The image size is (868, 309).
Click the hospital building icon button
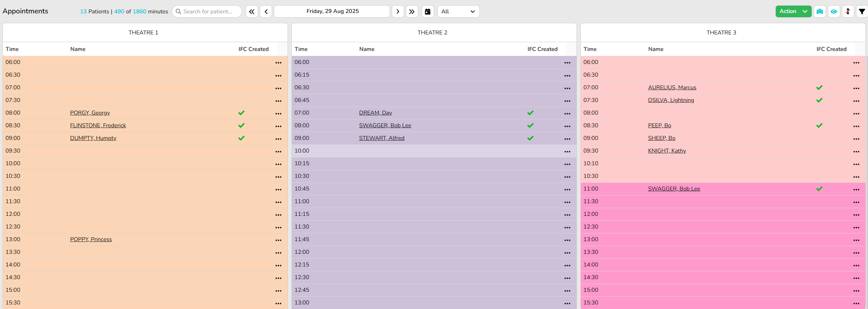point(820,11)
